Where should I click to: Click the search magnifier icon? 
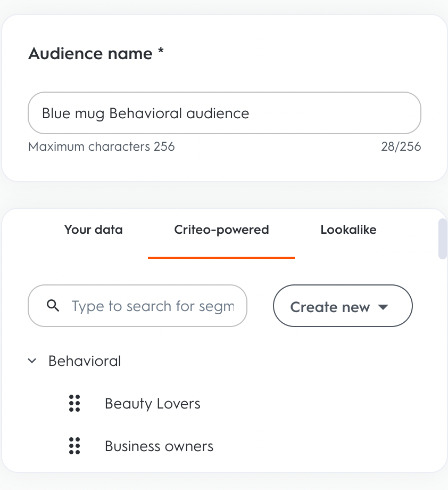[53, 306]
